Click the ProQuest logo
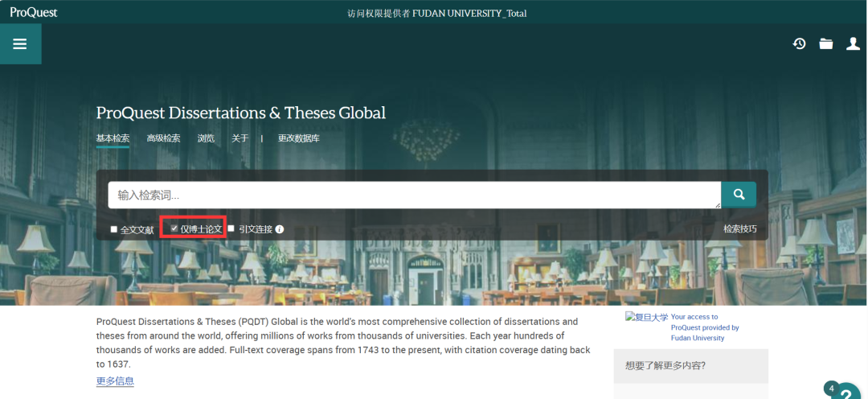 34,12
